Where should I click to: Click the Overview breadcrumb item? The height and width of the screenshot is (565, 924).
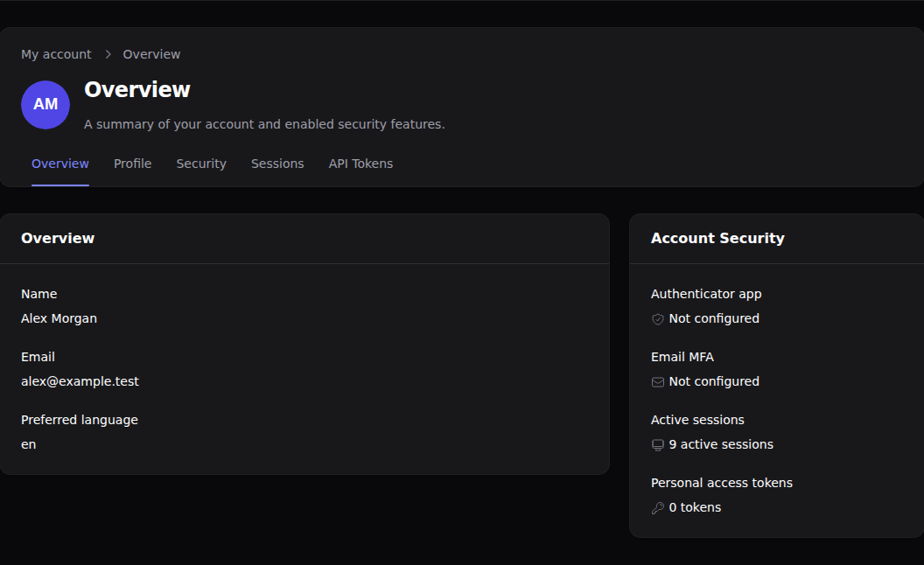[x=151, y=54]
